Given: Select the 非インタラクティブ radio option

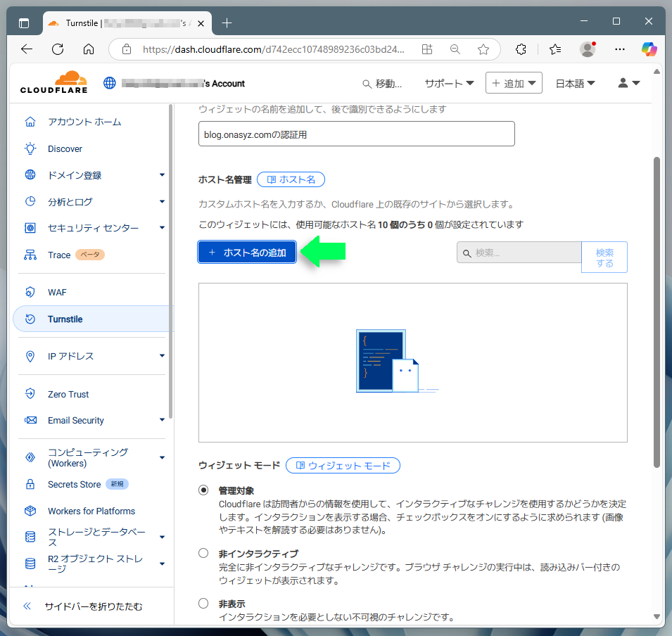Looking at the screenshot, I should point(203,553).
